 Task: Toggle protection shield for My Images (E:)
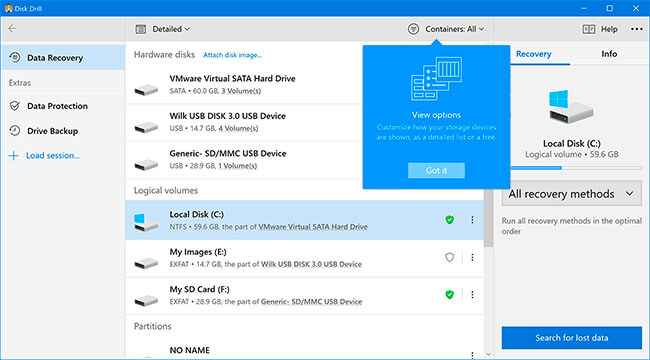(449, 257)
